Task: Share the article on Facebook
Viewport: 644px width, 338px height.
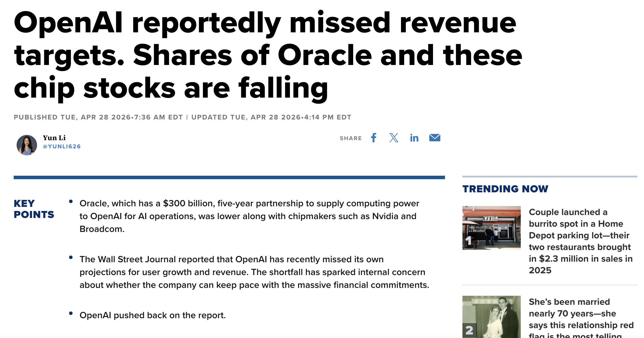Action: 374,138
